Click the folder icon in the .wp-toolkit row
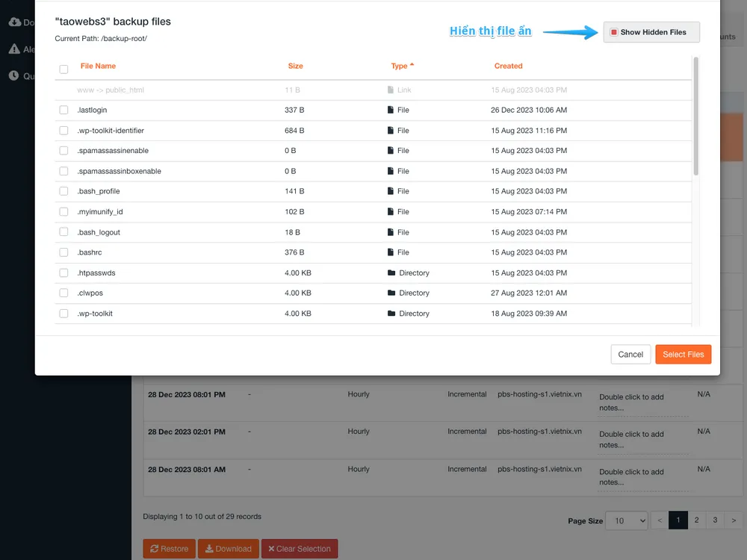Screen dimensions: 747x560 point(391,314)
